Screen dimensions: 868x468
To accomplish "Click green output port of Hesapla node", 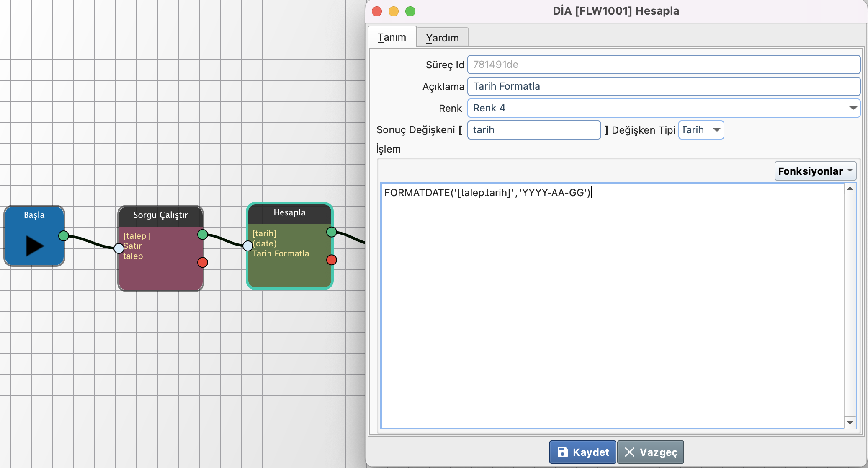I will [x=332, y=232].
